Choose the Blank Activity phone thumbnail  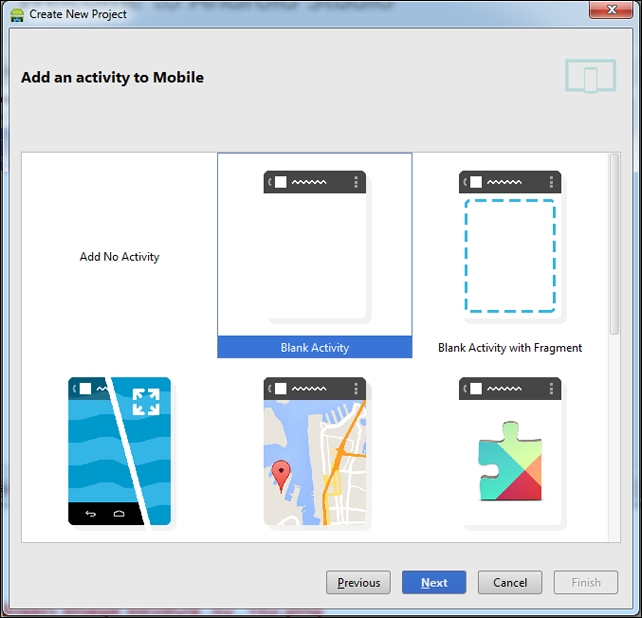[315, 245]
